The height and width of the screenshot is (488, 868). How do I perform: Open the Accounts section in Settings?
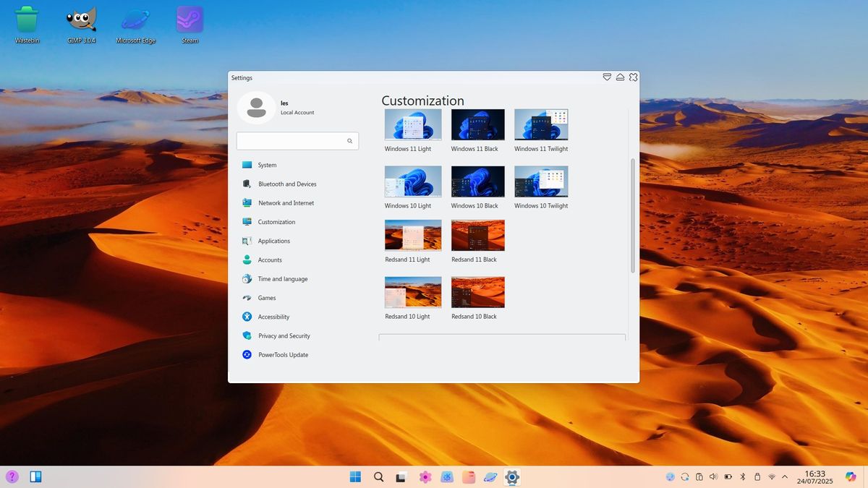tap(271, 260)
